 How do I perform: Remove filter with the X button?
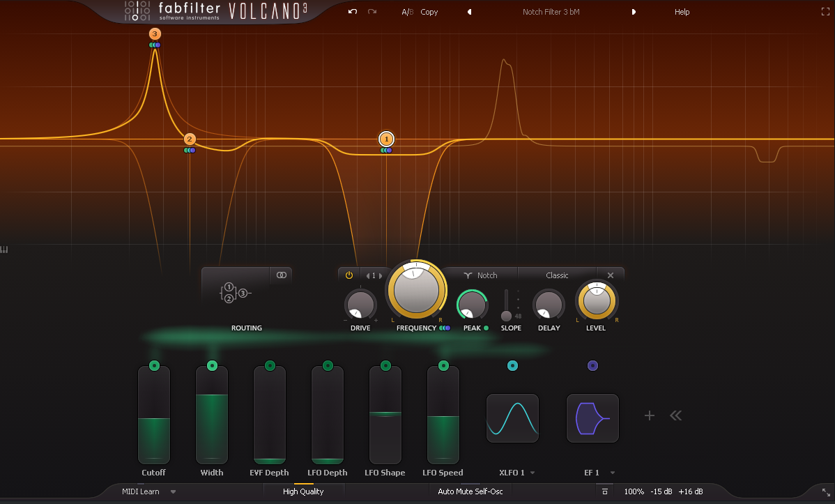point(611,275)
